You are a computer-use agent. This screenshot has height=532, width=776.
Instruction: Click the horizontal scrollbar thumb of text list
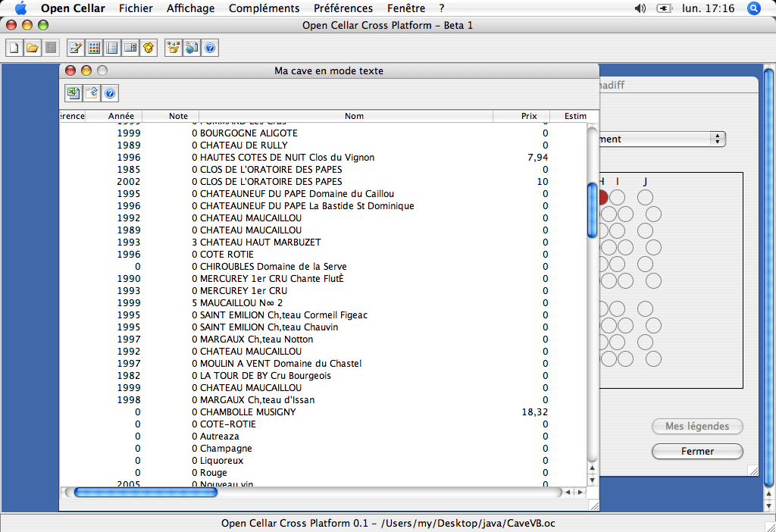(145, 493)
